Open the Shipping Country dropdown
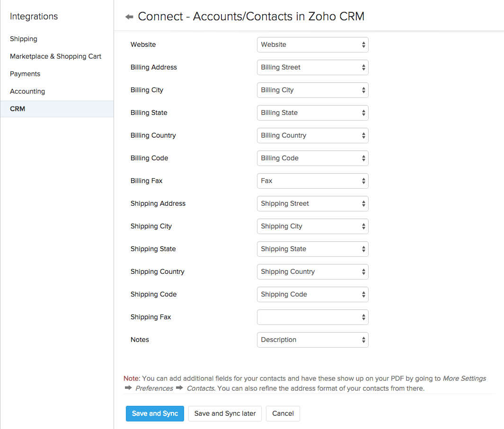Viewport: 504px width, 429px height. (312, 271)
